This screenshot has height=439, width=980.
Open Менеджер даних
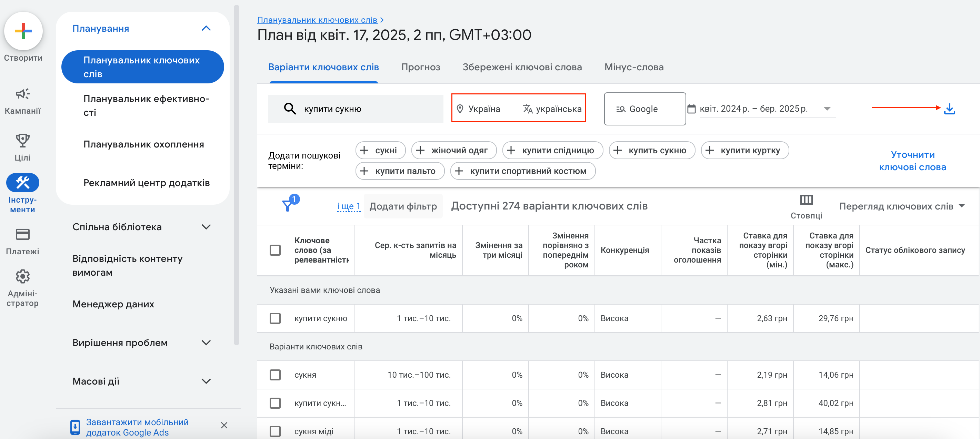pos(113,304)
